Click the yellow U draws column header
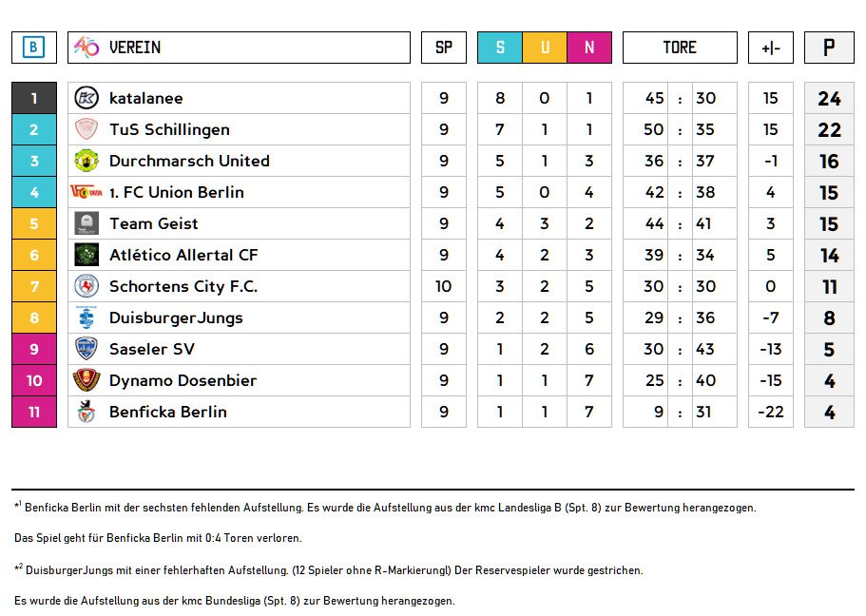This screenshot has height=616, width=866. [545, 48]
